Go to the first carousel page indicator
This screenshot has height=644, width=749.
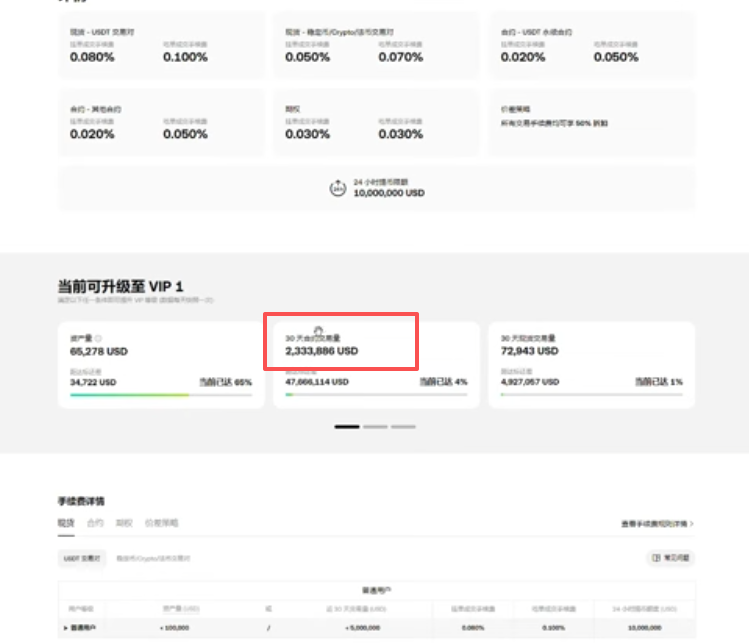347,427
